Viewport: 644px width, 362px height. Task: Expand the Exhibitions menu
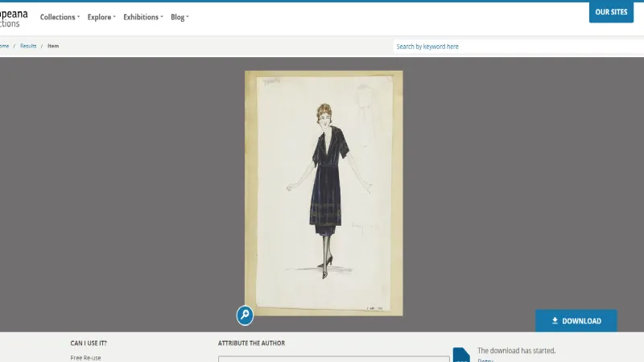[143, 17]
